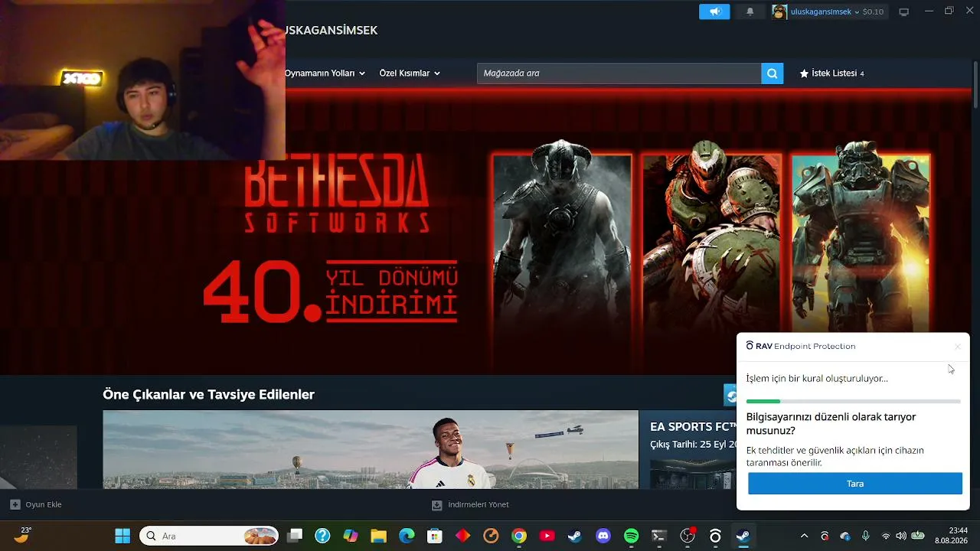The height and width of the screenshot is (551, 980).
Task: Open Discord from the taskbar
Action: tap(603, 536)
